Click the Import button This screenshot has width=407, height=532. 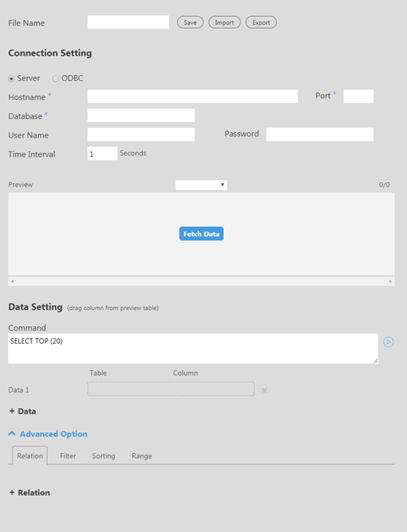[x=224, y=22]
